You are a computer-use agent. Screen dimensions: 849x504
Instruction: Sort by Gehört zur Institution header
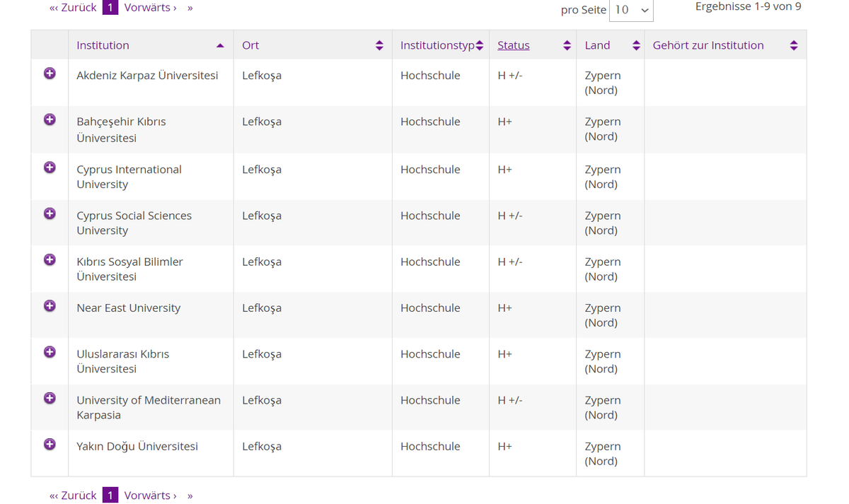click(x=708, y=45)
